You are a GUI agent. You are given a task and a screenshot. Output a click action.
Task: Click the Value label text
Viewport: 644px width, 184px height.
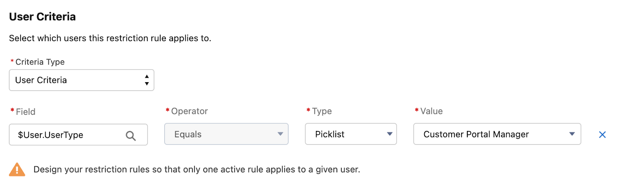[431, 111]
